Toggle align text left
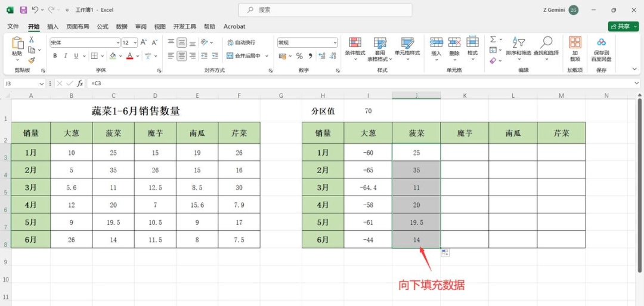Image resolution: width=644 pixels, height=306 pixels. [171, 56]
